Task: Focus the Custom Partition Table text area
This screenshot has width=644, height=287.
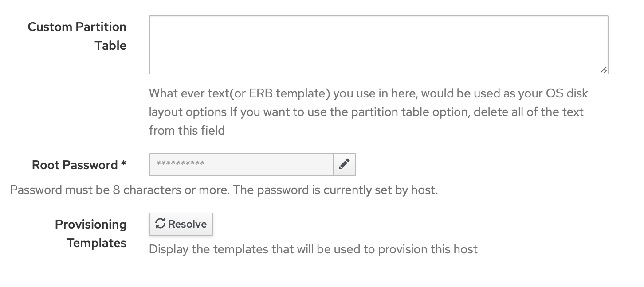Action: (x=378, y=45)
